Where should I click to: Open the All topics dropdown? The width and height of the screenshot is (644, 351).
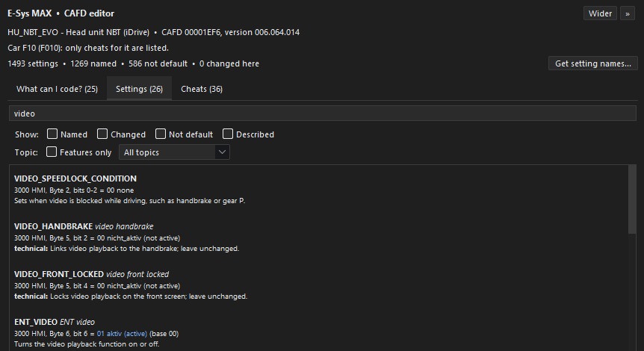click(x=174, y=152)
